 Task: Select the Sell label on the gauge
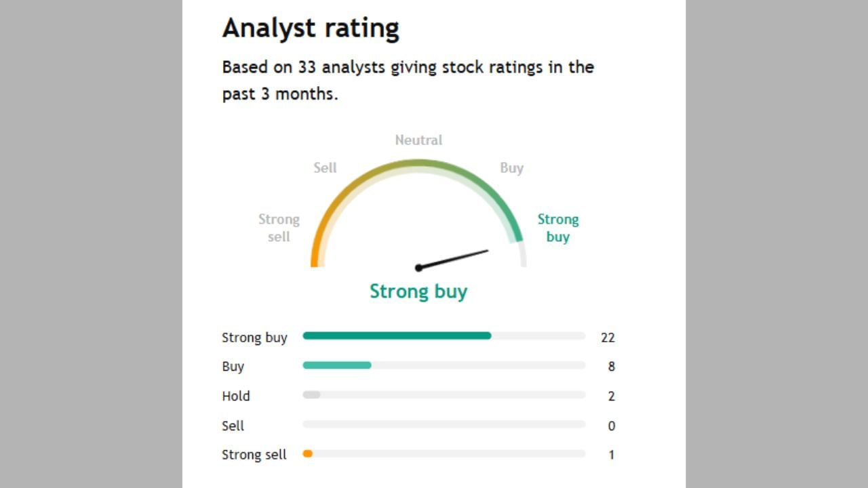(x=325, y=168)
